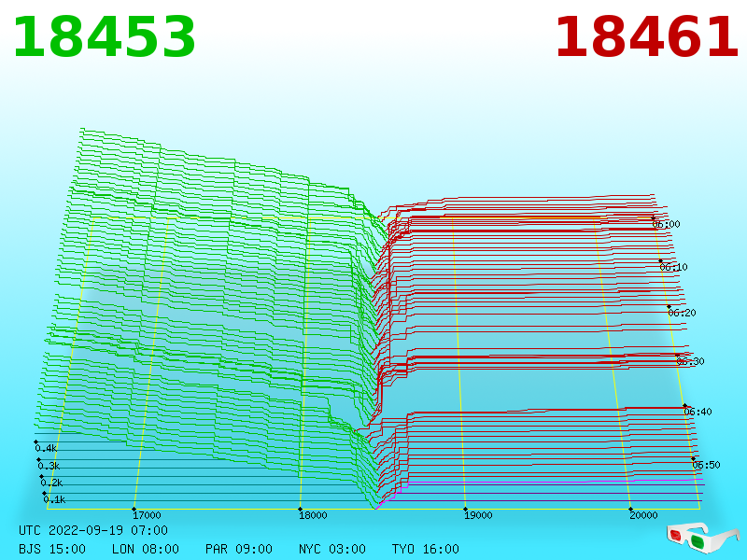Click the 06:50 time axis marker

[x=706, y=465]
